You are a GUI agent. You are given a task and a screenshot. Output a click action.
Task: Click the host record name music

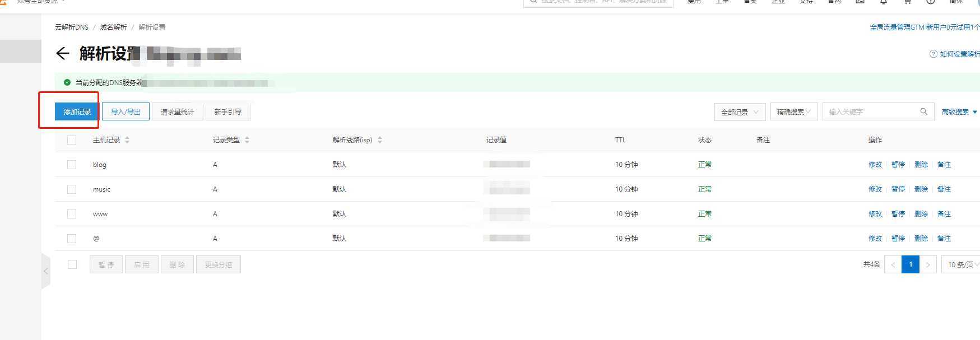(x=101, y=189)
